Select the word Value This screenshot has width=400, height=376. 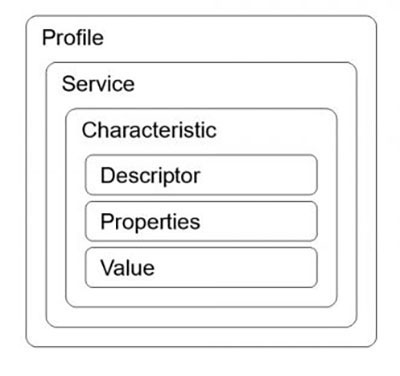tap(127, 268)
